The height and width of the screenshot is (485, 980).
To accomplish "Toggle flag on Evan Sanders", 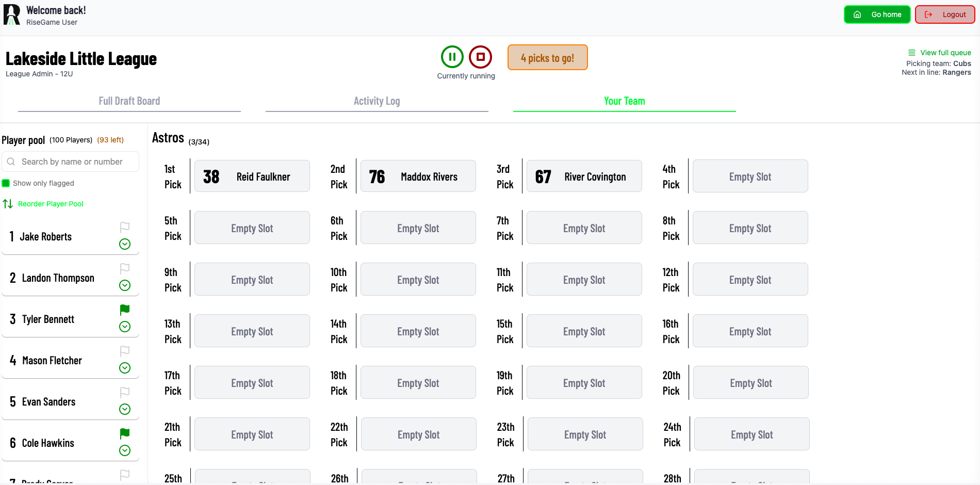I will coord(125,392).
